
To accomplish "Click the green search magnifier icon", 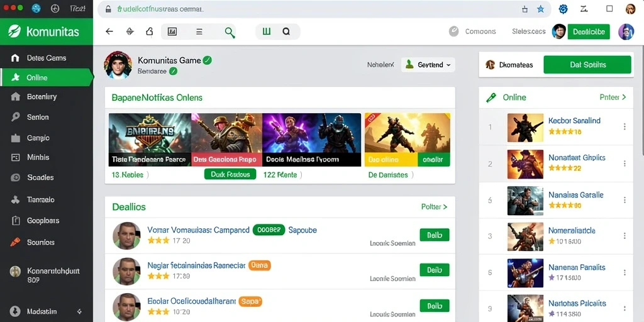I will [230, 32].
